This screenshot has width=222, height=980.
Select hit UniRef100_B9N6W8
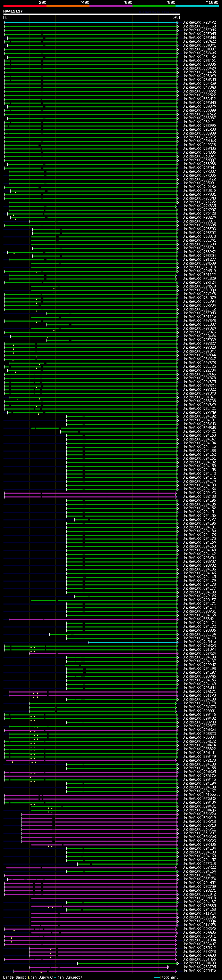[199, 428]
